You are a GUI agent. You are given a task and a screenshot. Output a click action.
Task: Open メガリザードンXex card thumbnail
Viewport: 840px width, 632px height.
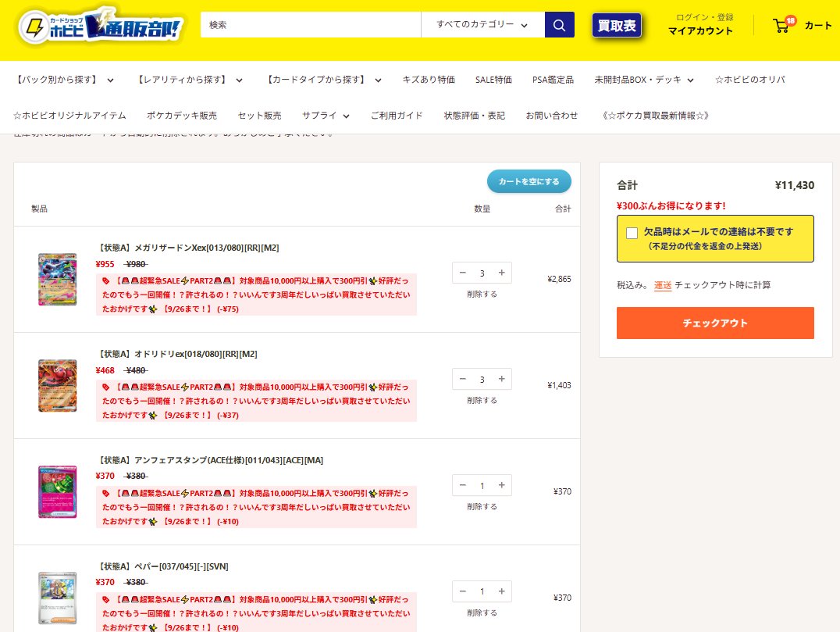pyautogui.click(x=57, y=279)
